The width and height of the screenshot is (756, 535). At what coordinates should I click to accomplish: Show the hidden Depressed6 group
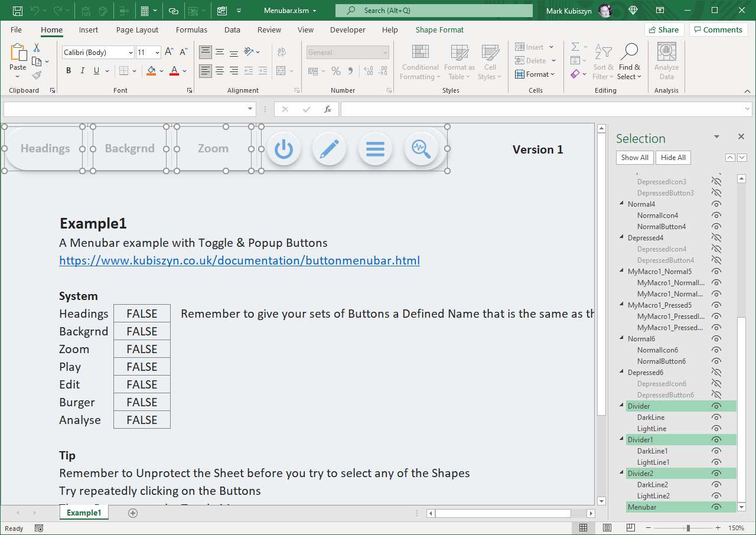tap(716, 373)
